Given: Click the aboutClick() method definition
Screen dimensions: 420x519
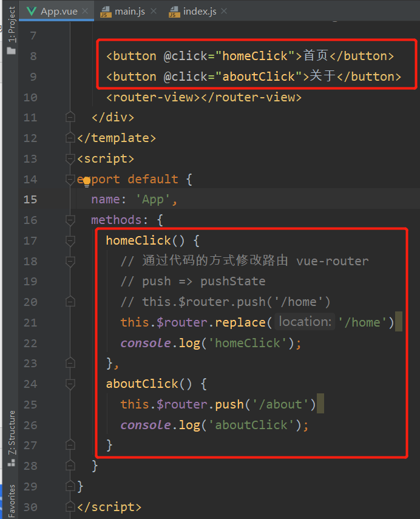Looking at the screenshot, I should point(149,384).
